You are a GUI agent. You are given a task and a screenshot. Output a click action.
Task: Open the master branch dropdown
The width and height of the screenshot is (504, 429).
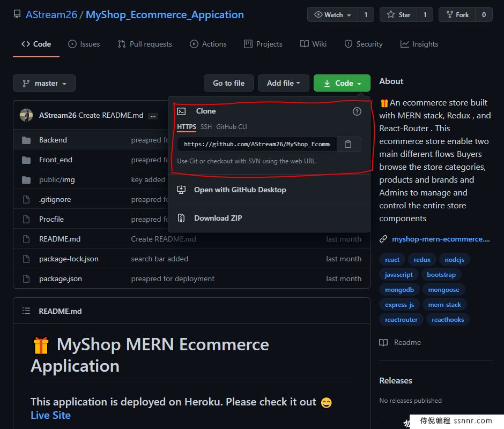tap(45, 83)
